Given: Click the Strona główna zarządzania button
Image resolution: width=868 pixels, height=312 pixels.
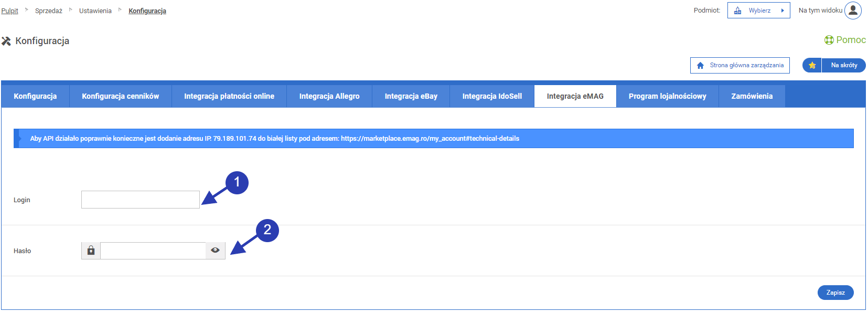Looking at the screenshot, I should pyautogui.click(x=740, y=65).
